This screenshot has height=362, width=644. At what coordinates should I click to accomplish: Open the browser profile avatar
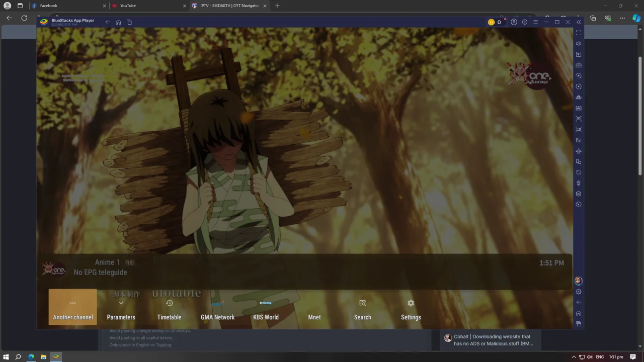7,6
